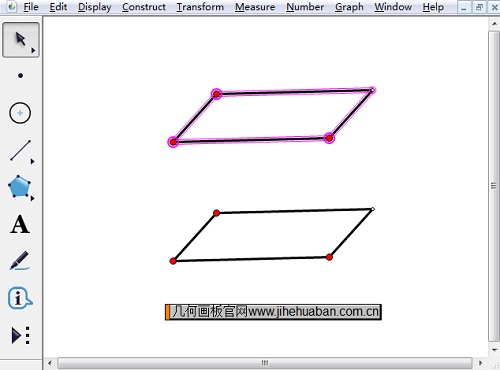This screenshot has height=370, width=500.
Task: Click the bottom side of highlighted parallelogram
Action: click(x=251, y=140)
